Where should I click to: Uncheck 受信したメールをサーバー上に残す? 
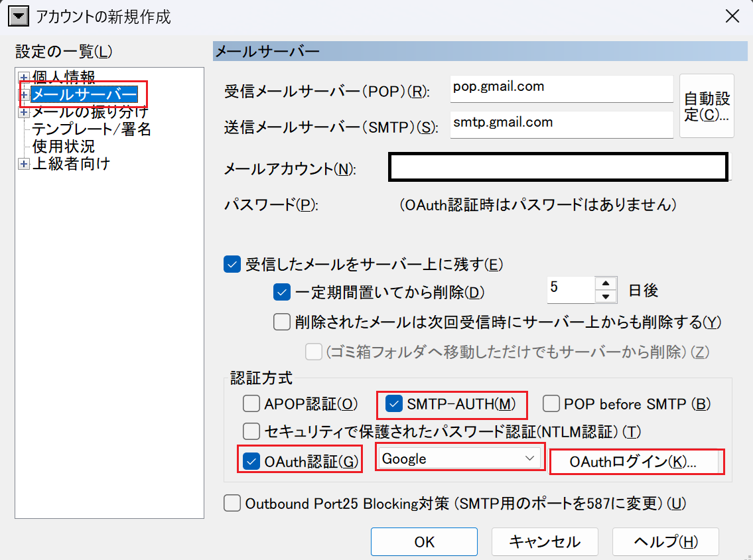point(232,265)
